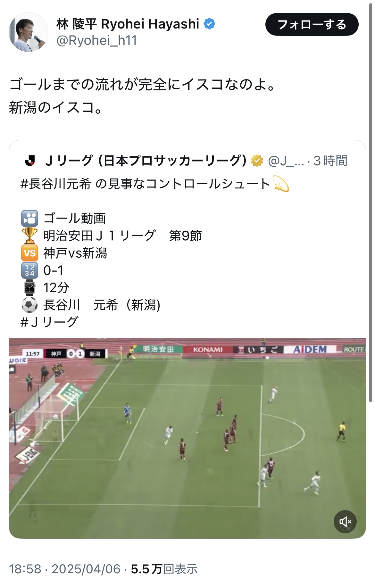
Task: Click the 5.5万 回表示 view count
Action: point(164,569)
